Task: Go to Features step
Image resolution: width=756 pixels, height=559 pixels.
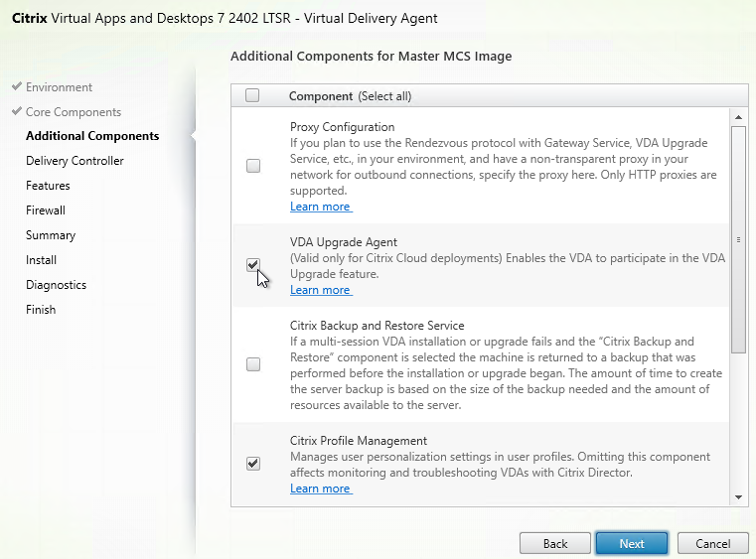Action: (48, 186)
